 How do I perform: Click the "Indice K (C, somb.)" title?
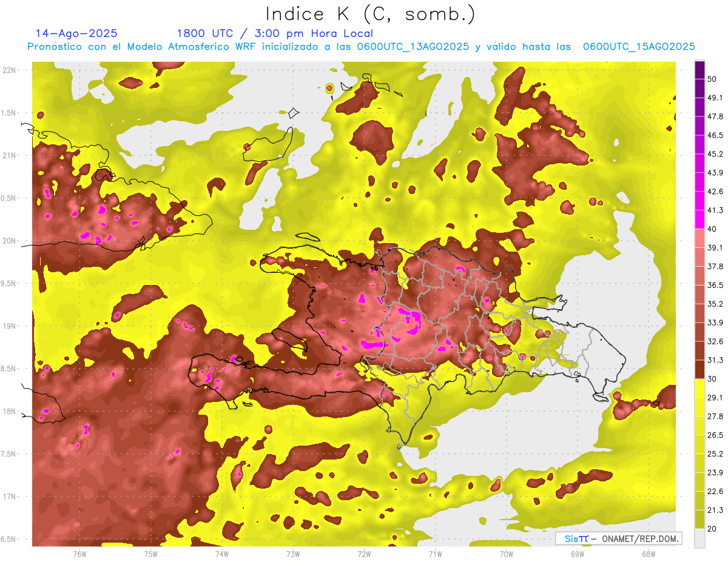pyautogui.click(x=370, y=14)
